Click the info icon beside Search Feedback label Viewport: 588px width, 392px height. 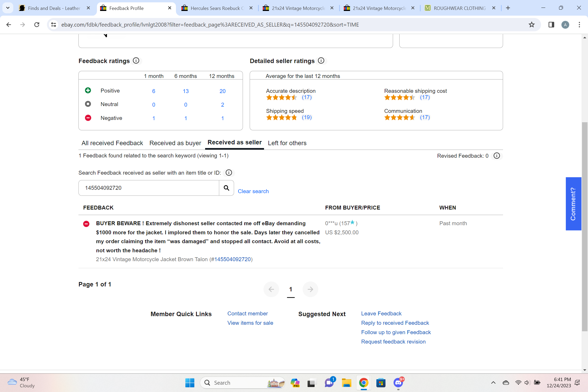[229, 173]
